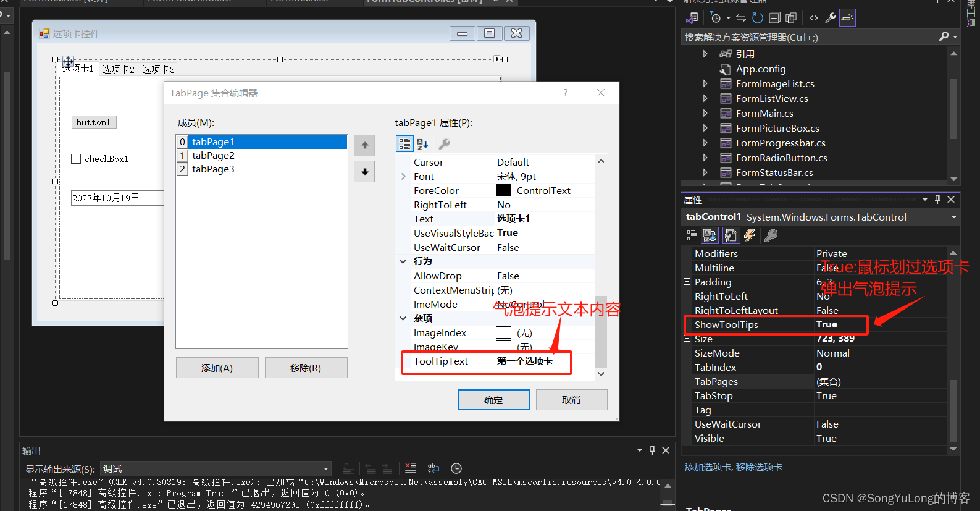Screen dimensions: 980x511
Task: Open Properties wrench in Solution Explorer toolbar
Action: pyautogui.click(x=831, y=18)
